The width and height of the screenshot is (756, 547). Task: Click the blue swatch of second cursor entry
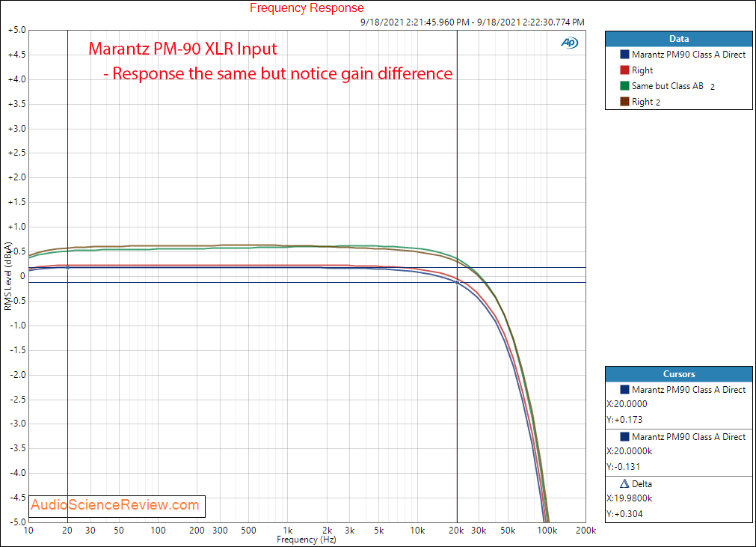click(x=624, y=436)
